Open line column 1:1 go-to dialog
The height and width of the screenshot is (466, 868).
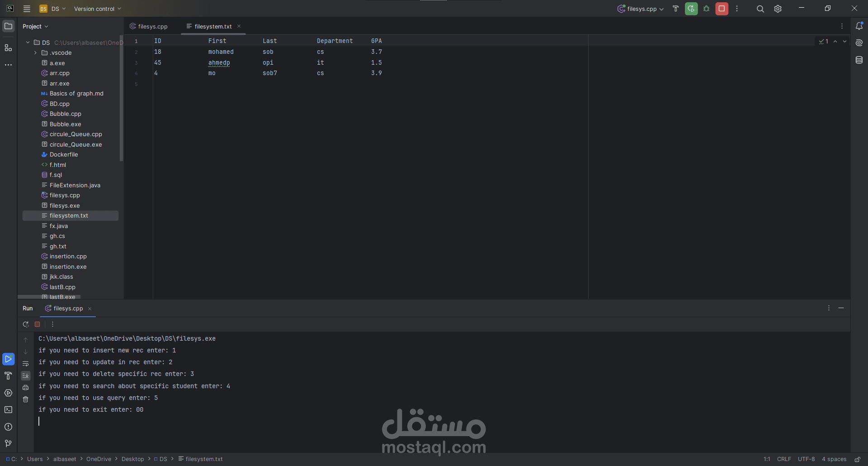[767, 459]
